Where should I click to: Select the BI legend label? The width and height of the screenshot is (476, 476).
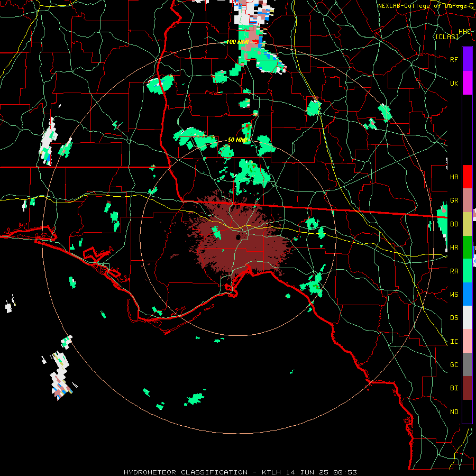click(454, 388)
